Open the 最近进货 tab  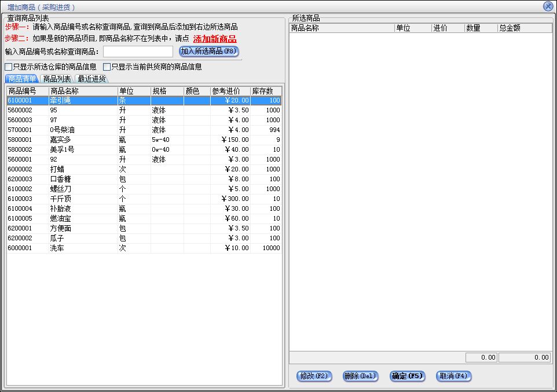click(91, 79)
